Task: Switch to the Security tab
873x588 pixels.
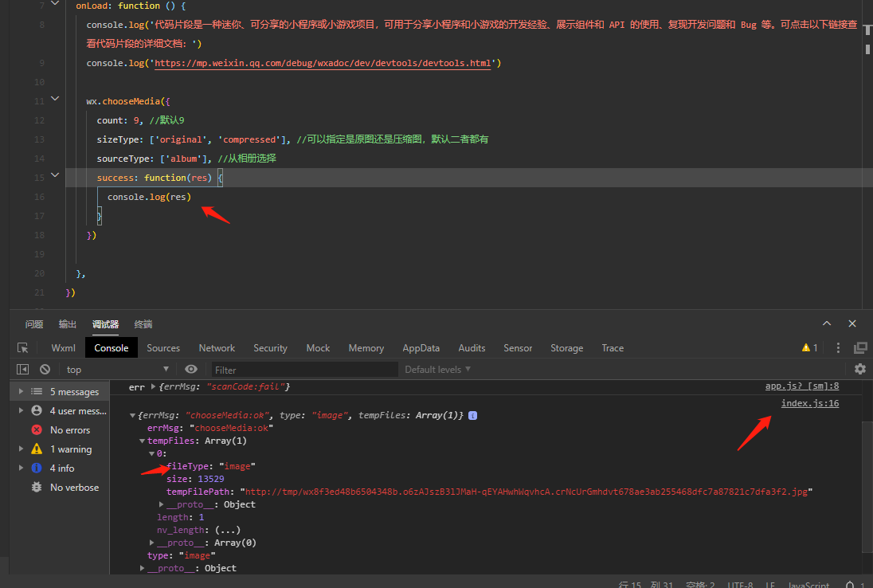Action: (x=270, y=348)
